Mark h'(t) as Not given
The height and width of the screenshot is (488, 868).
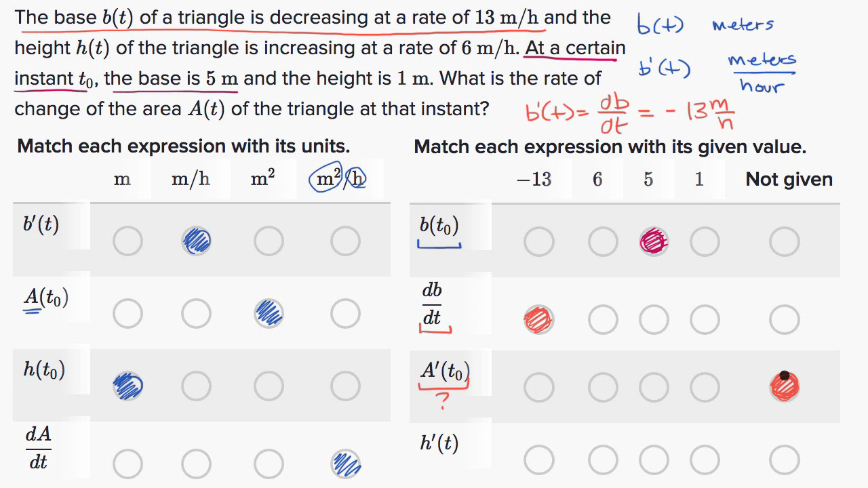pyautogui.click(x=783, y=459)
